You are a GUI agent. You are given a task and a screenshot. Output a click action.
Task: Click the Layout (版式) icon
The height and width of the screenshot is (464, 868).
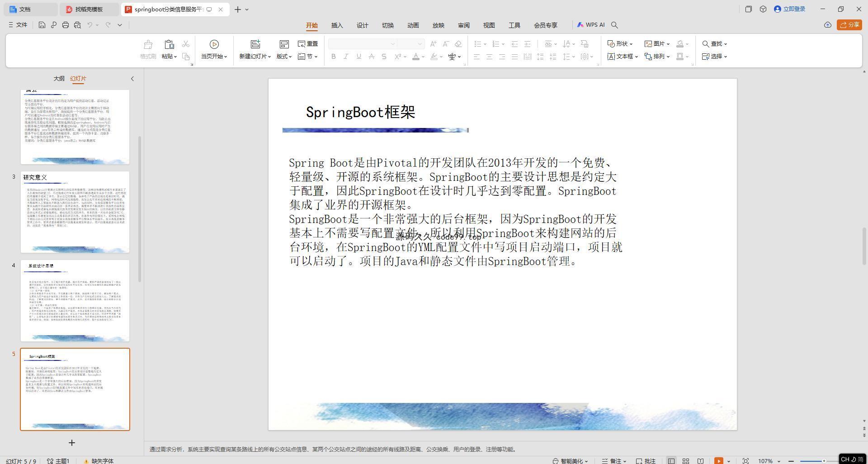coord(284,44)
